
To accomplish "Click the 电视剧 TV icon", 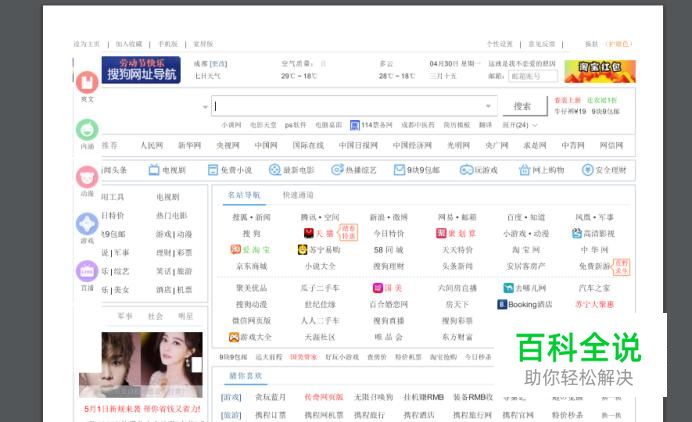I will (x=154, y=170).
